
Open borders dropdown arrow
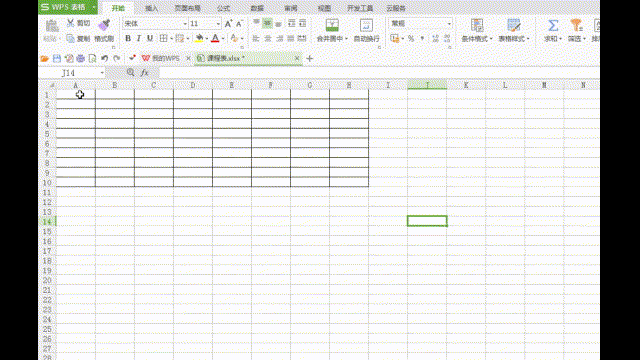click(x=171, y=39)
